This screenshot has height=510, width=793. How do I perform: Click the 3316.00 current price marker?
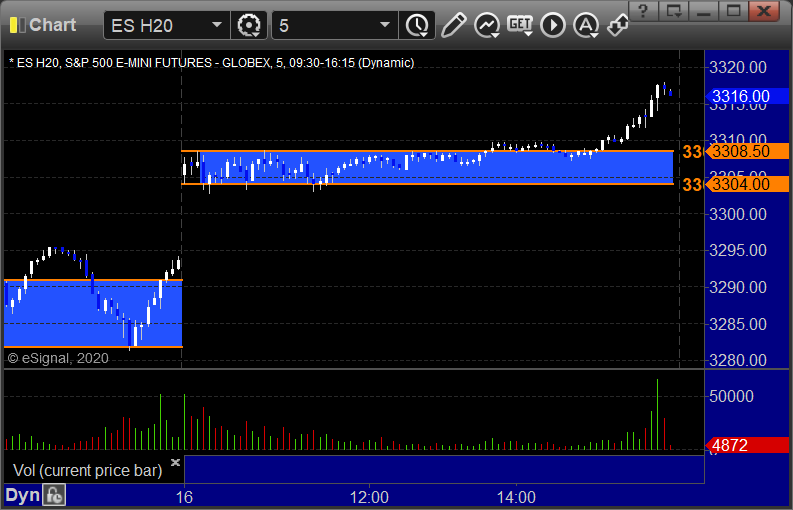(x=746, y=96)
